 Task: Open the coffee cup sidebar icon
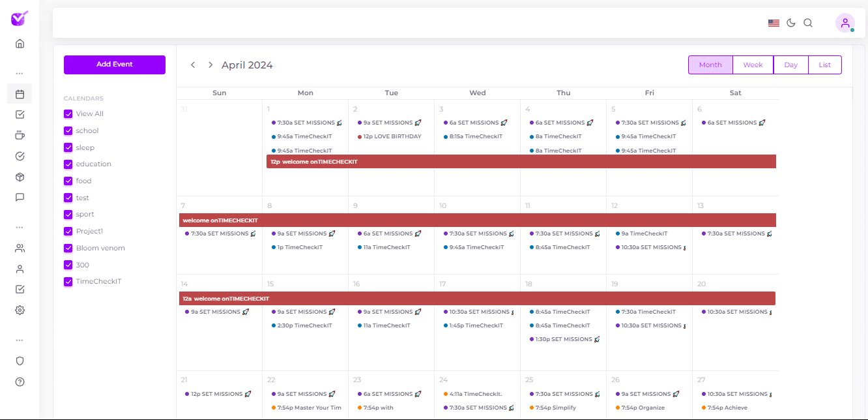pyautogui.click(x=20, y=136)
